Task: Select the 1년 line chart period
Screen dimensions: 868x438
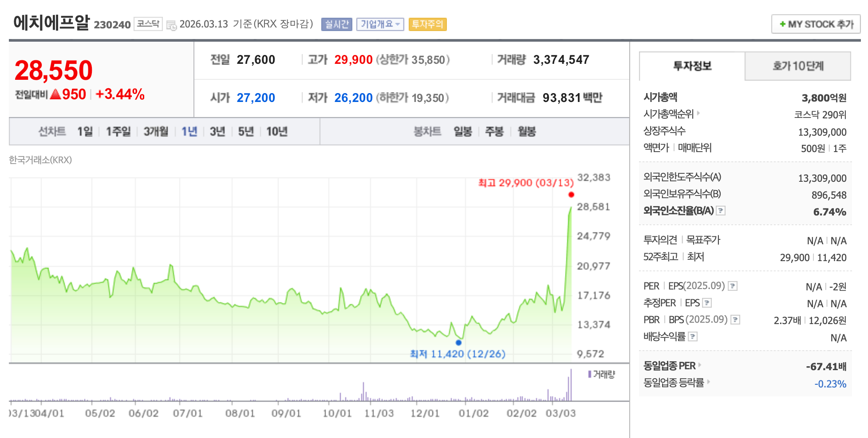Action: click(189, 131)
